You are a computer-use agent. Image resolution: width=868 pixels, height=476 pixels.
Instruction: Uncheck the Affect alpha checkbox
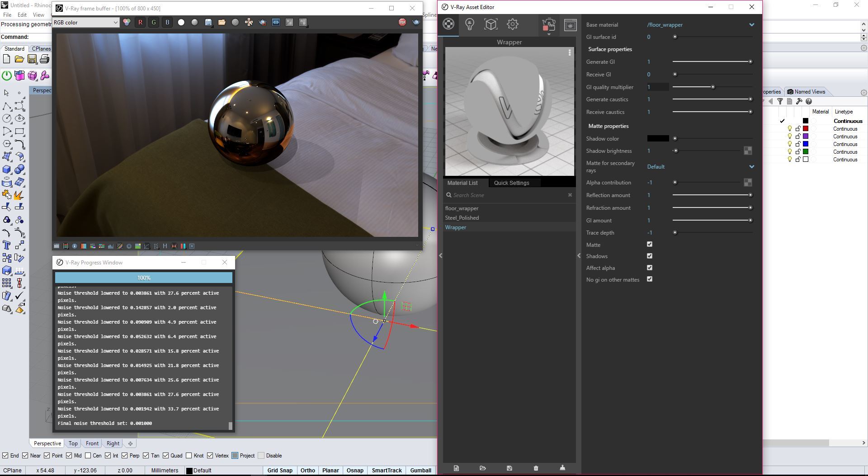[650, 268]
